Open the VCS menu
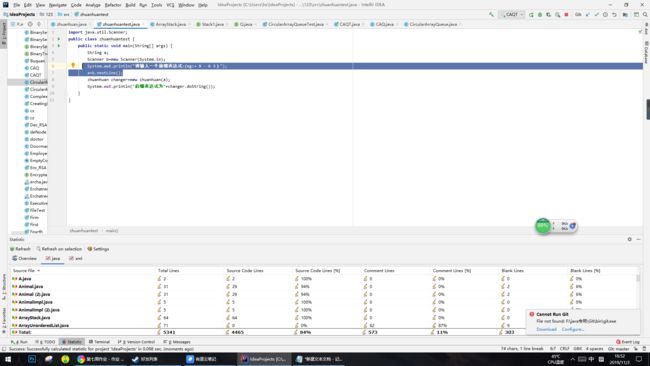The height and width of the screenshot is (366, 650). (x=170, y=5)
